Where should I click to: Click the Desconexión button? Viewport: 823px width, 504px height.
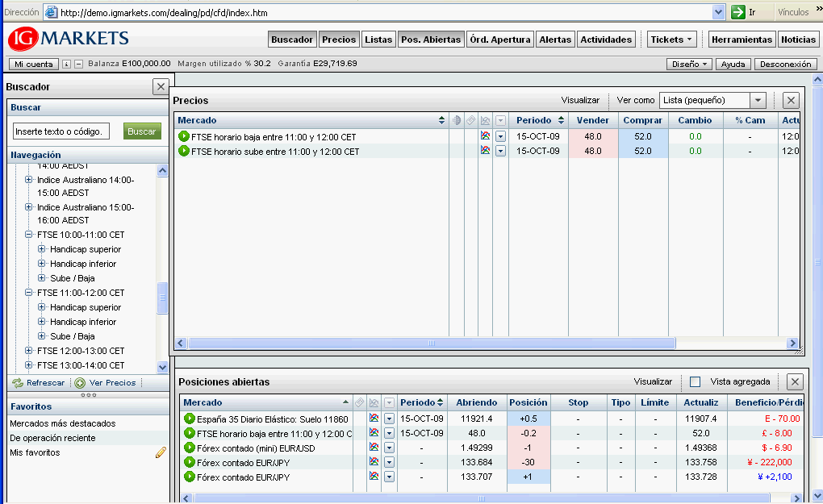click(785, 64)
